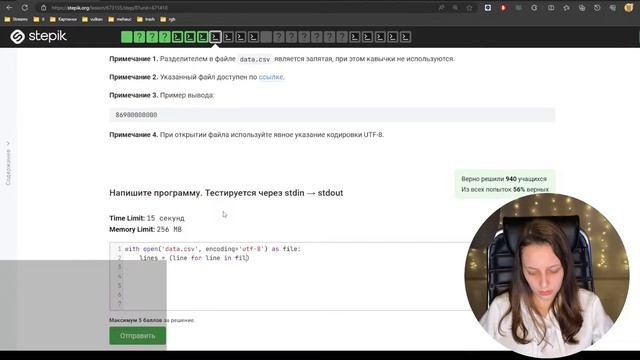640x360 pixels.
Task: Go to lesson step 18 question tile
Action: [x=342, y=37]
